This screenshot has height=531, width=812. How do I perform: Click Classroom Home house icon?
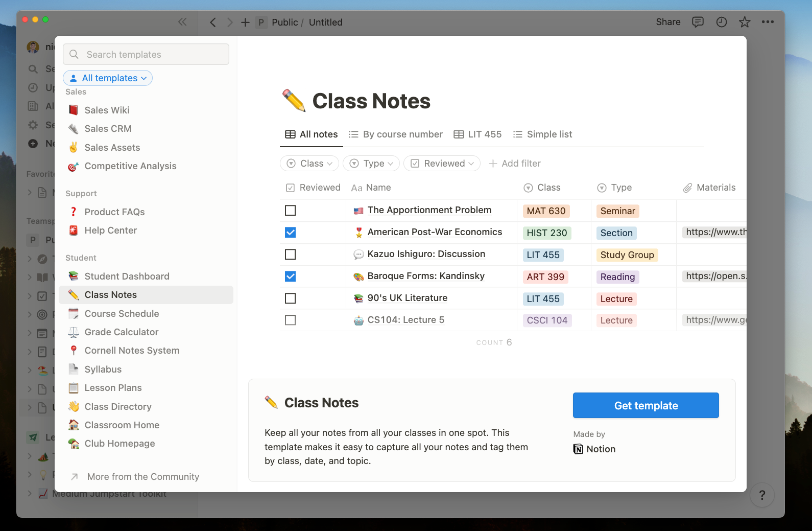[74, 425]
